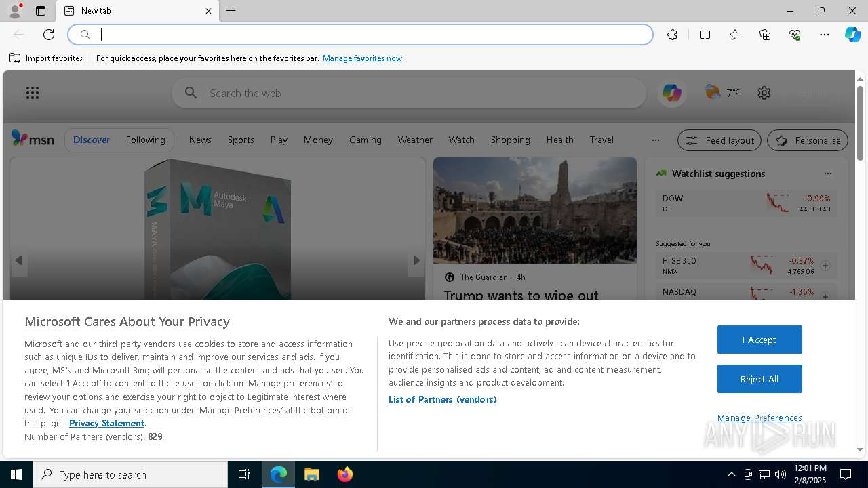Add FTSE 350 to watchlist

[825, 266]
